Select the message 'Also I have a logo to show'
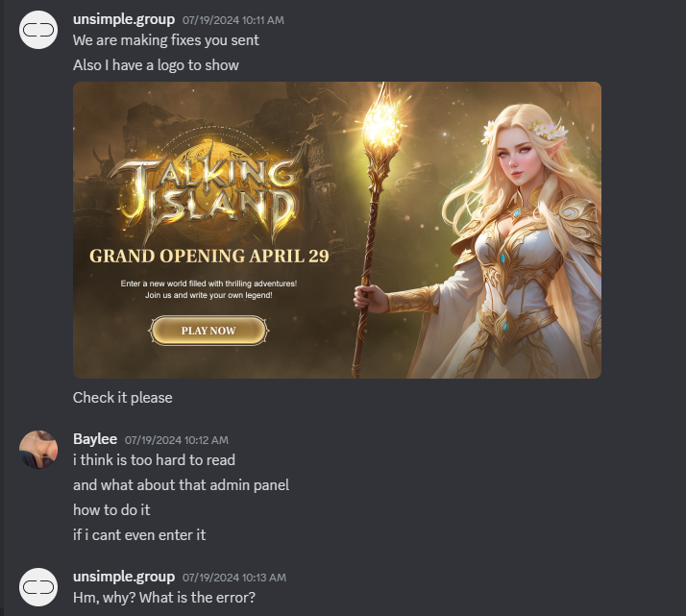This screenshot has width=686, height=616. 156,65
